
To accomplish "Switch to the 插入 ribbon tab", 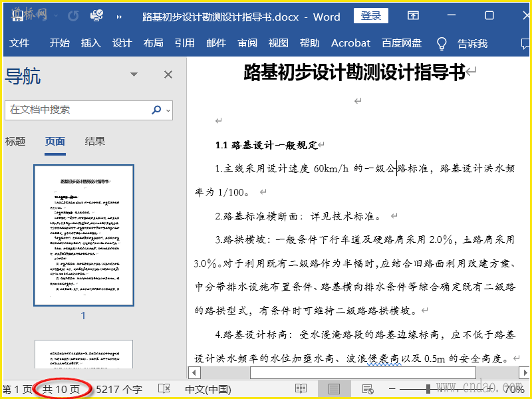I will coord(91,43).
